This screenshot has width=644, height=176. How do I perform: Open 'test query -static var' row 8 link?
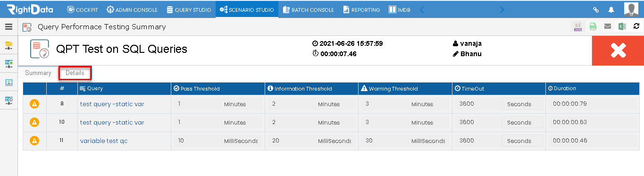pyautogui.click(x=112, y=104)
